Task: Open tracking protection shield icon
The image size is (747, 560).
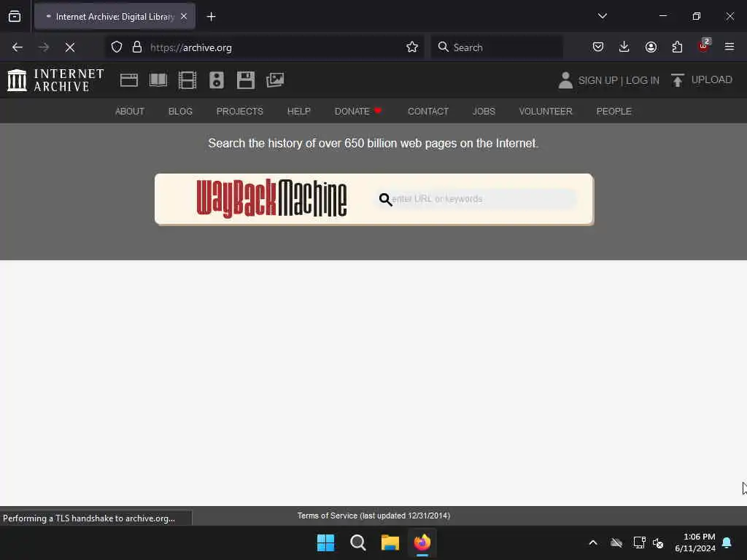Action: (117, 47)
